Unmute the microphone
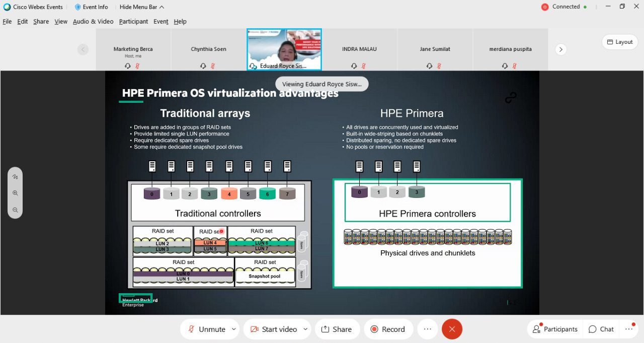644x343 pixels. click(x=206, y=329)
